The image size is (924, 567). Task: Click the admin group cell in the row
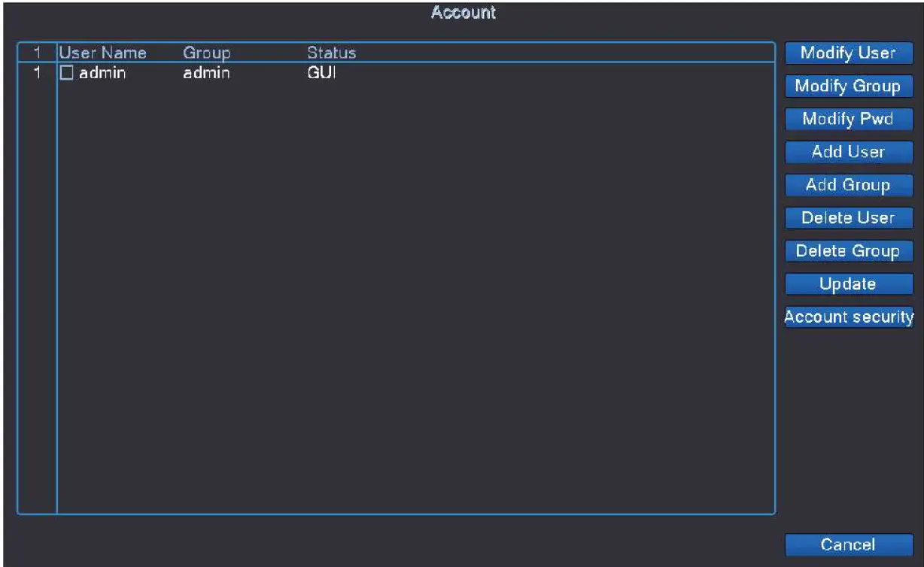click(206, 74)
